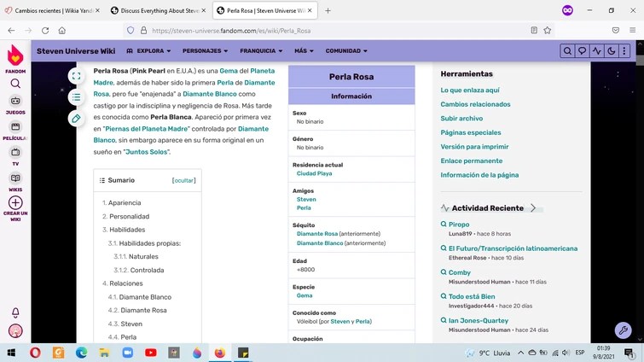Open the wiki discussions speech bubble icon
644x362 pixels.
click(582, 51)
